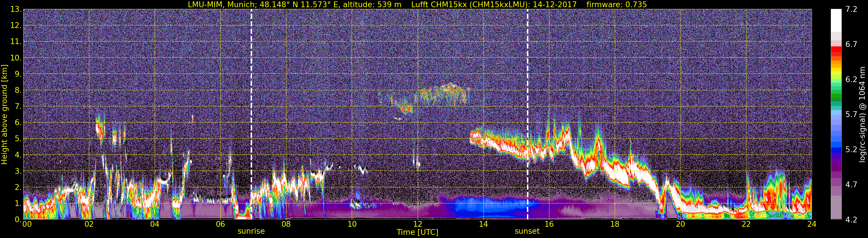868x238 pixels.
Task: Click the '24' time axis tick label
Action: coord(811,224)
